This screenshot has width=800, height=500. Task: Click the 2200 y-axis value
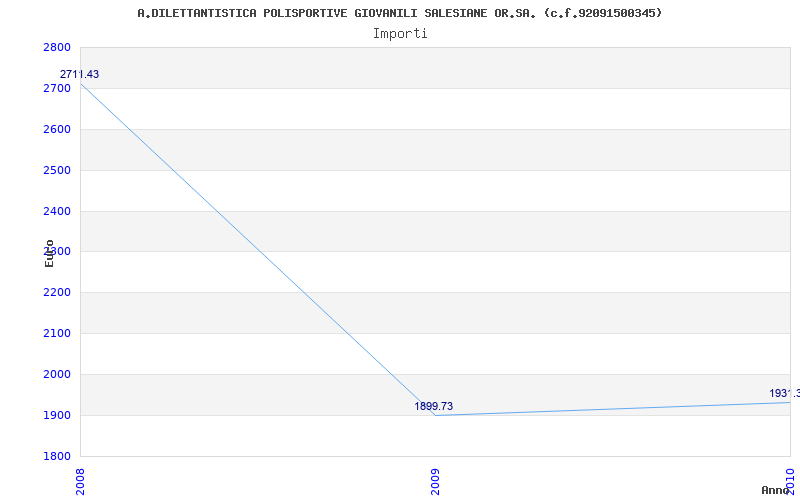[x=57, y=293]
